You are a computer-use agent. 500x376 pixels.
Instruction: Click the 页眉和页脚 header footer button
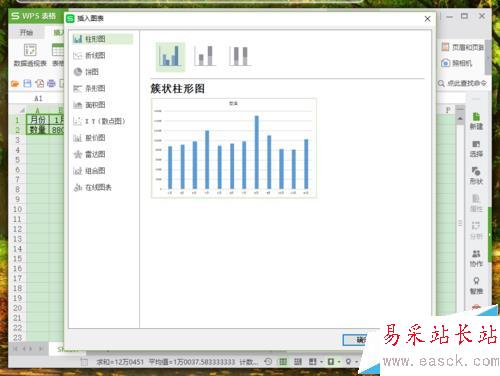click(x=463, y=47)
